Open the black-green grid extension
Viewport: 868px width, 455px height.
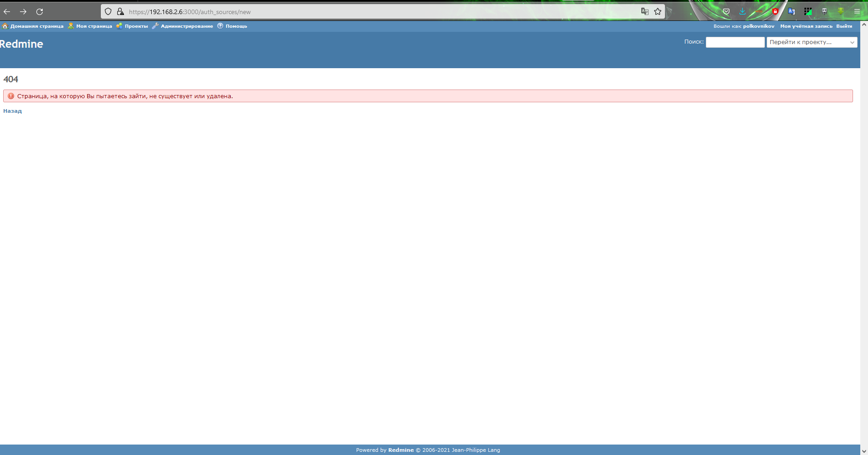coord(808,11)
